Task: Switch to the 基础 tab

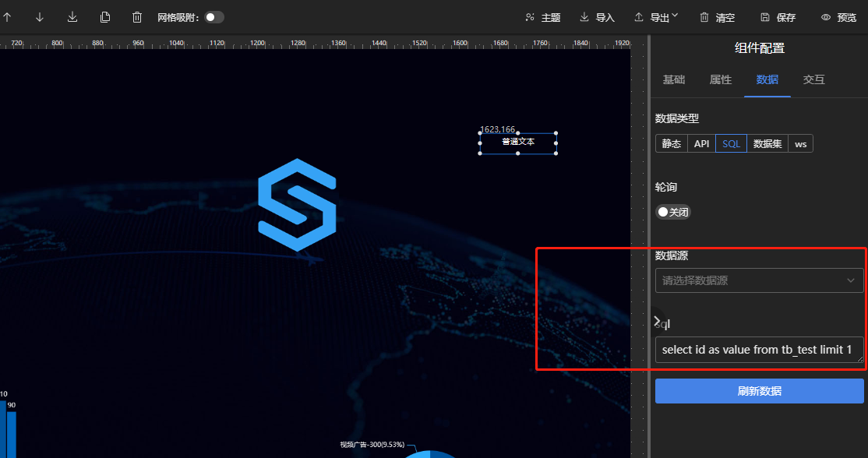Action: pyautogui.click(x=674, y=79)
